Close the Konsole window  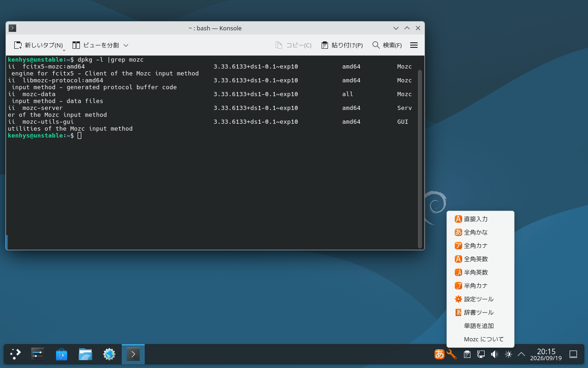418,28
